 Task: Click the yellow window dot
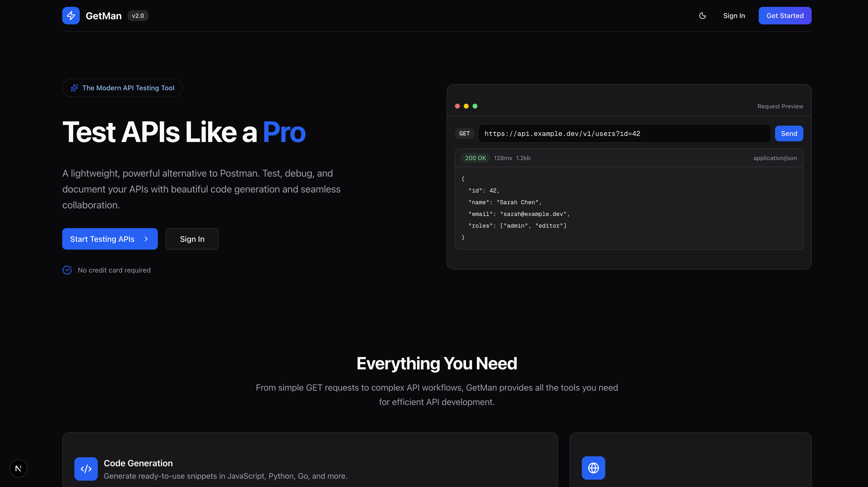466,106
